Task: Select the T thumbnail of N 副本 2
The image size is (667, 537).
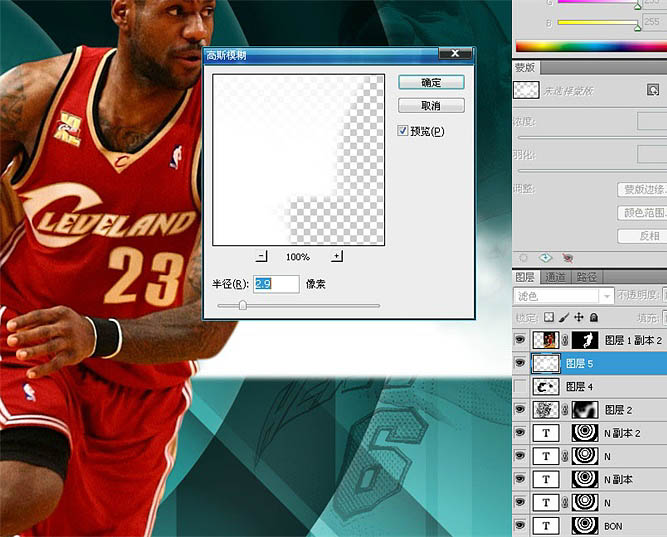Action: 546,433
